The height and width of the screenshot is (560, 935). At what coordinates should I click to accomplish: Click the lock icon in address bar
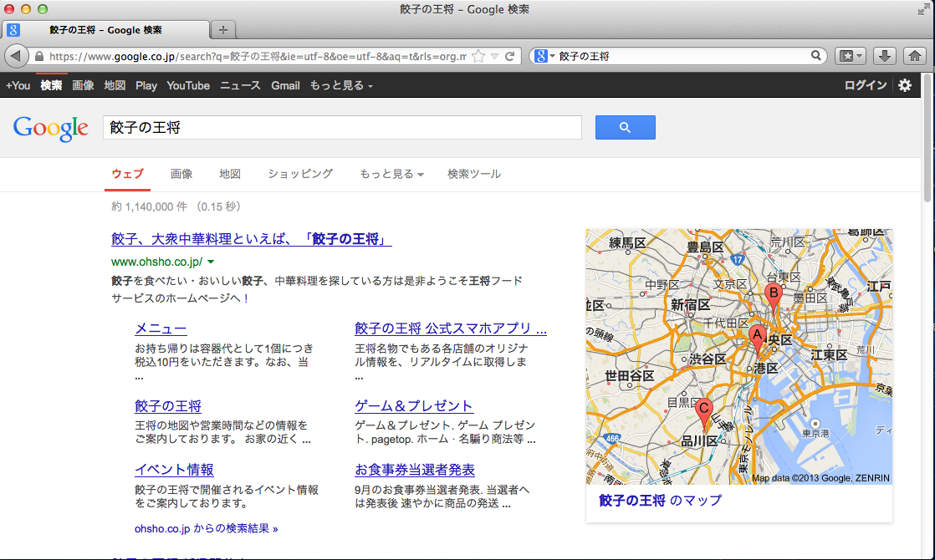[39, 57]
